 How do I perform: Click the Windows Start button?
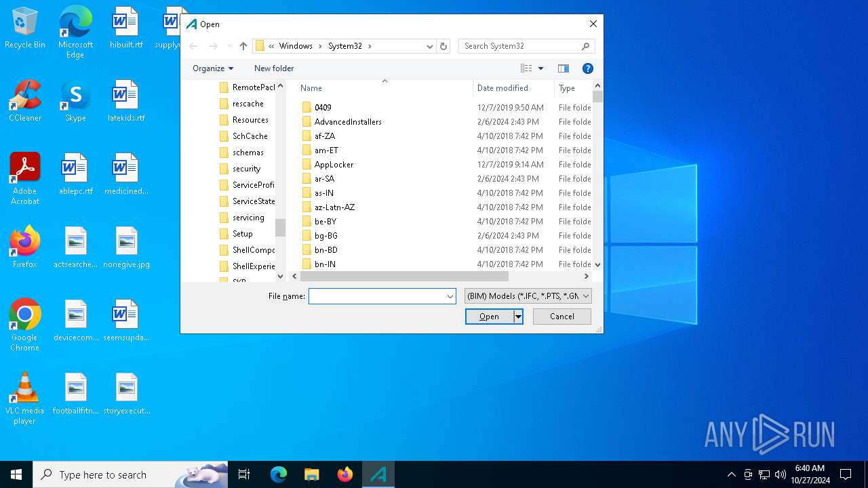16,474
